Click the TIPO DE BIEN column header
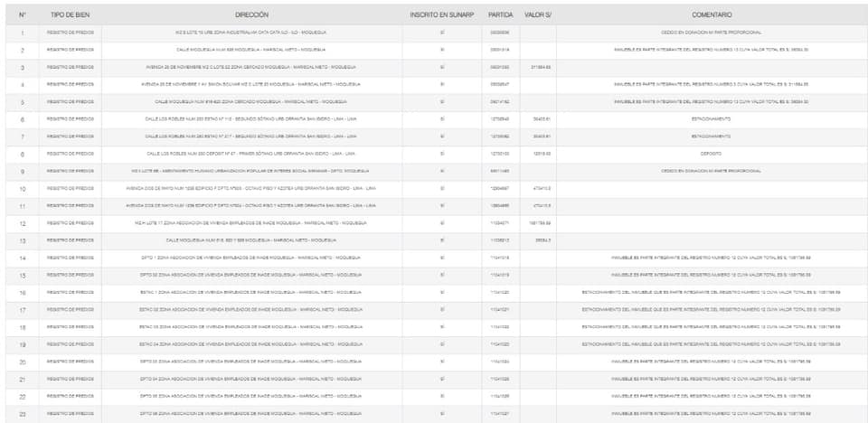This screenshot has height=423, width=868. [70, 15]
